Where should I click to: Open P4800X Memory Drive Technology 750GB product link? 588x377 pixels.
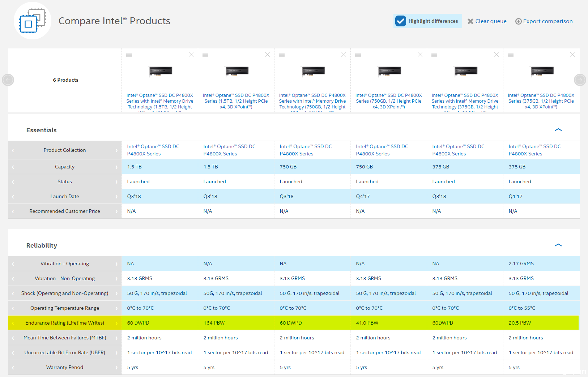tap(312, 102)
